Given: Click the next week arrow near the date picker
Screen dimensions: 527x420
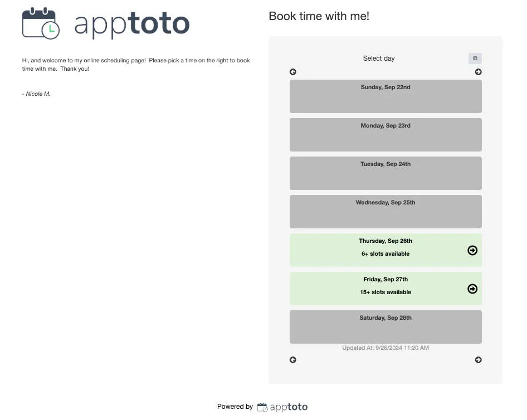Looking at the screenshot, I should pos(478,72).
